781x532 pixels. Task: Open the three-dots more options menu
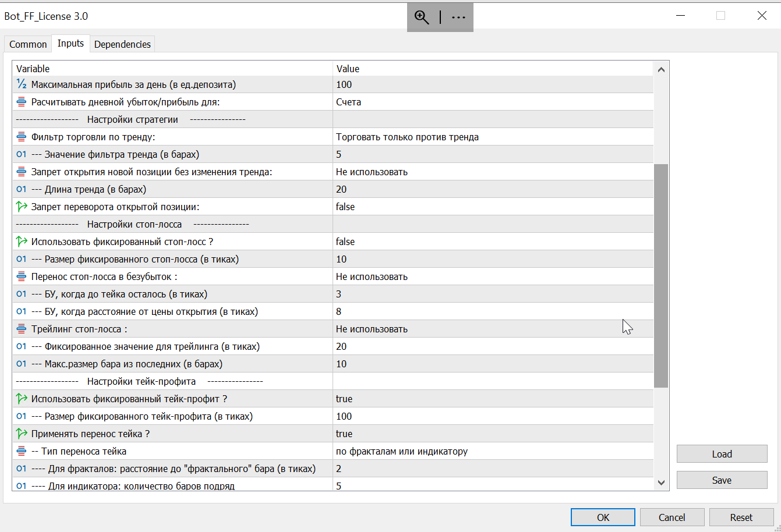459,17
